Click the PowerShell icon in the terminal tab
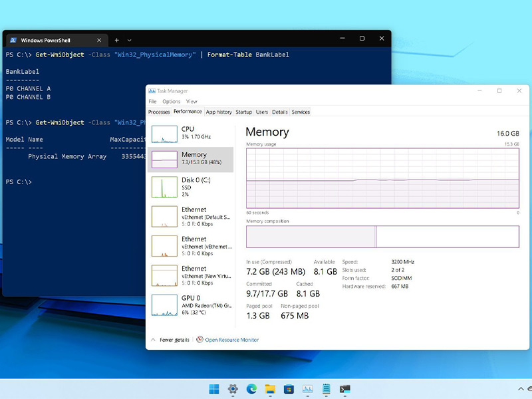Viewport: 532px width, 399px height. pyautogui.click(x=13, y=40)
